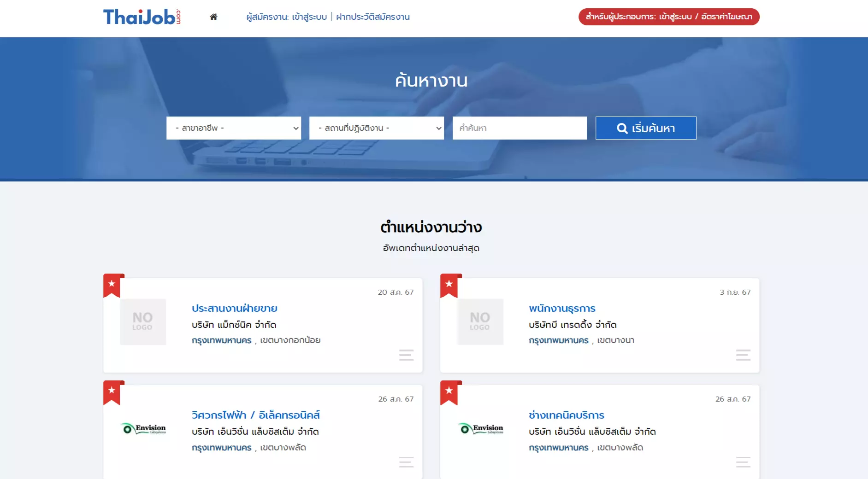Screen dimensions: 868x479
Task: Go to home via house icon
Action: click(213, 17)
